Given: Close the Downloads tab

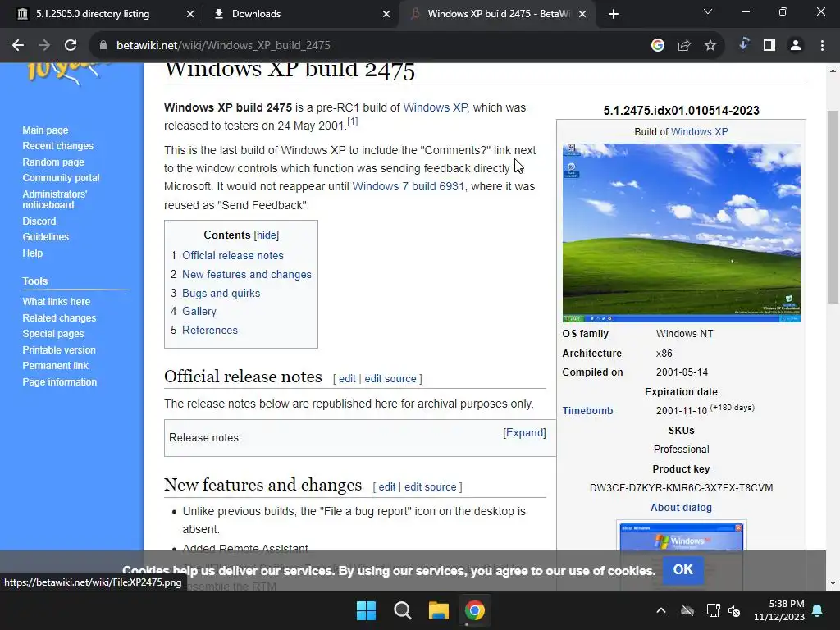Looking at the screenshot, I should (386, 14).
